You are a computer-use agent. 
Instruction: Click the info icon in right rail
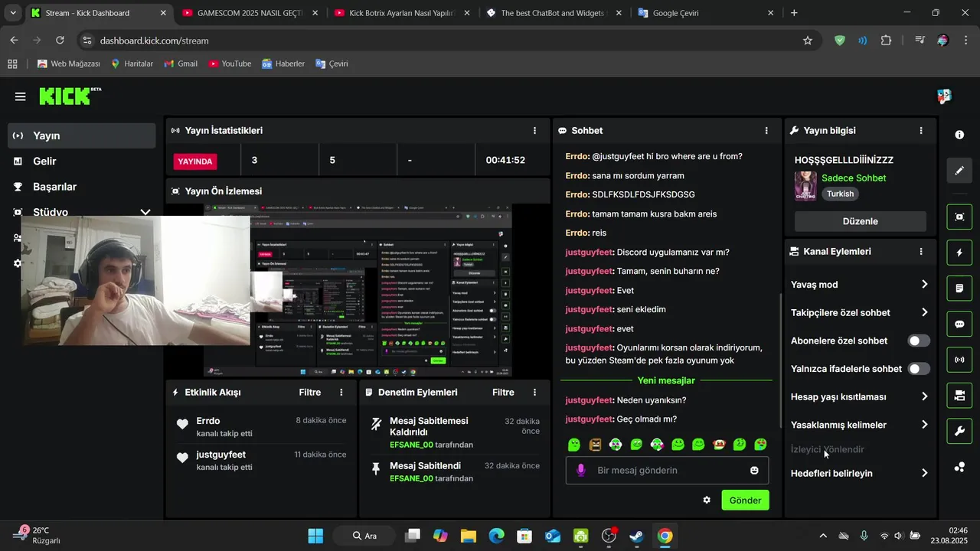[959, 135]
